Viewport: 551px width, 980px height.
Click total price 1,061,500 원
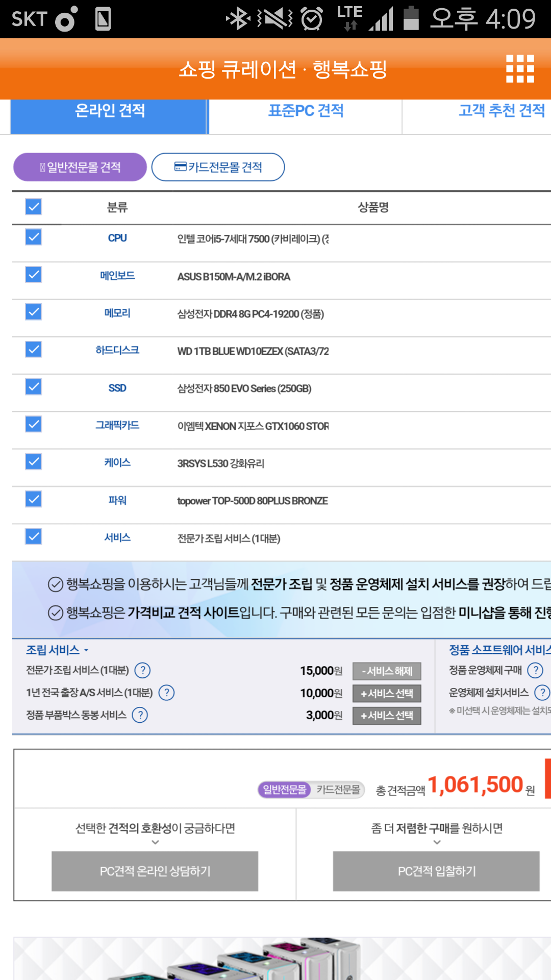coord(481,785)
